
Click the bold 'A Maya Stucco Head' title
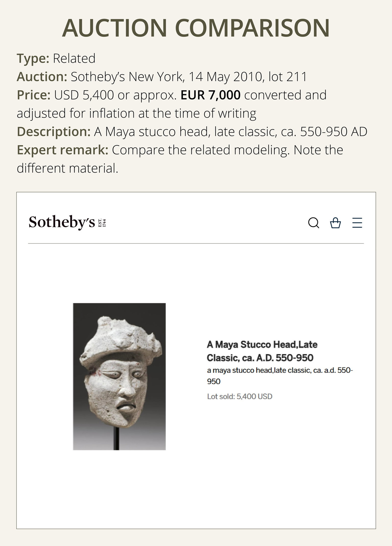click(x=262, y=351)
